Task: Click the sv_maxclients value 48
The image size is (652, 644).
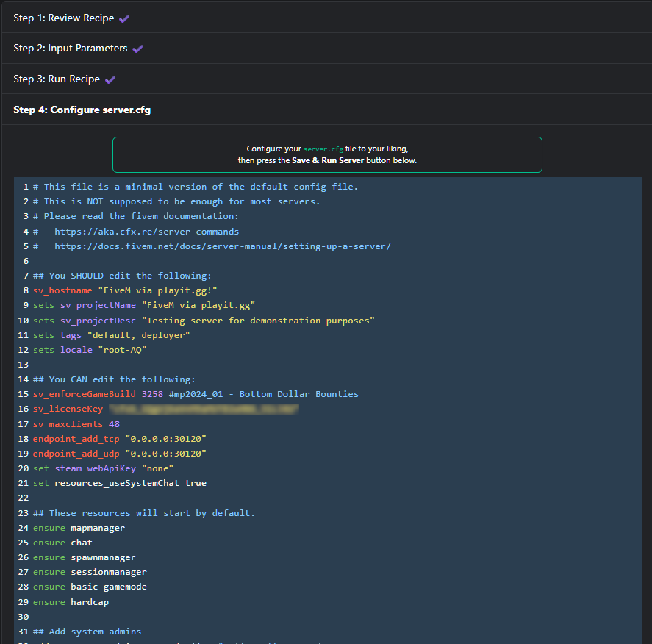Action: [115, 424]
